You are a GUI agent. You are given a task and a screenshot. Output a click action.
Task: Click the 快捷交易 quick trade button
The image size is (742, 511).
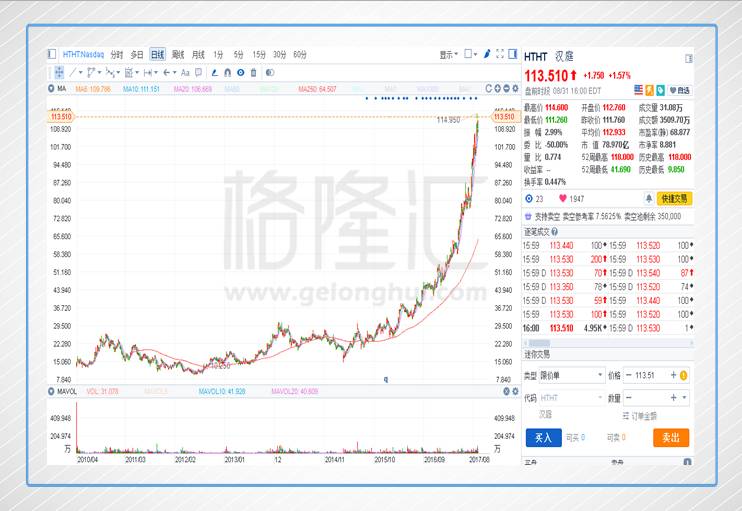[674, 199]
